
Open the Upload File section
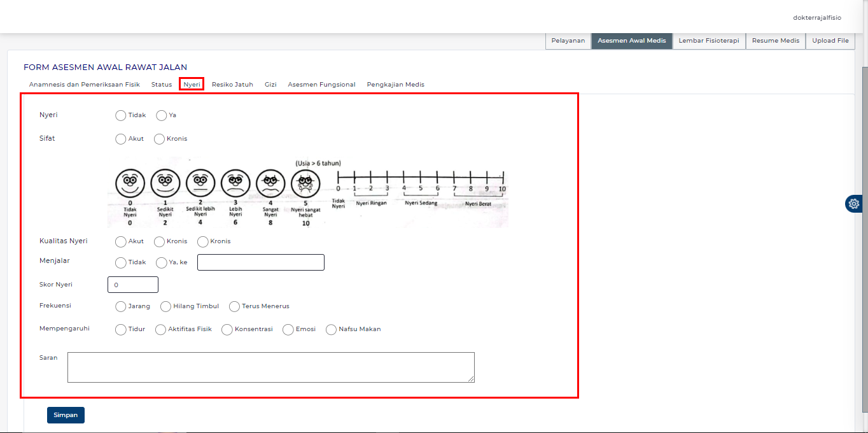point(830,40)
